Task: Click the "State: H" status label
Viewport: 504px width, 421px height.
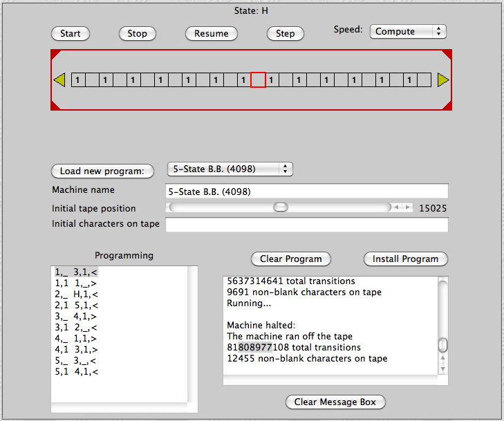Action: [x=251, y=10]
